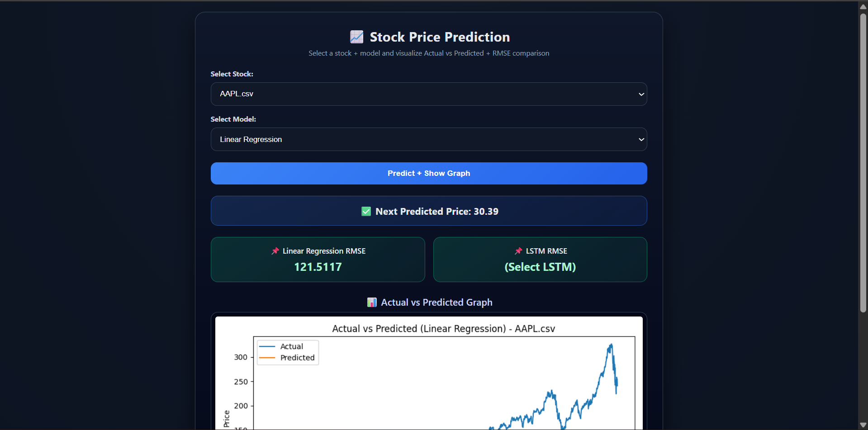Click the pushpin icon next to LSTM RMSE
Image resolution: width=868 pixels, height=430 pixels.
tap(518, 251)
